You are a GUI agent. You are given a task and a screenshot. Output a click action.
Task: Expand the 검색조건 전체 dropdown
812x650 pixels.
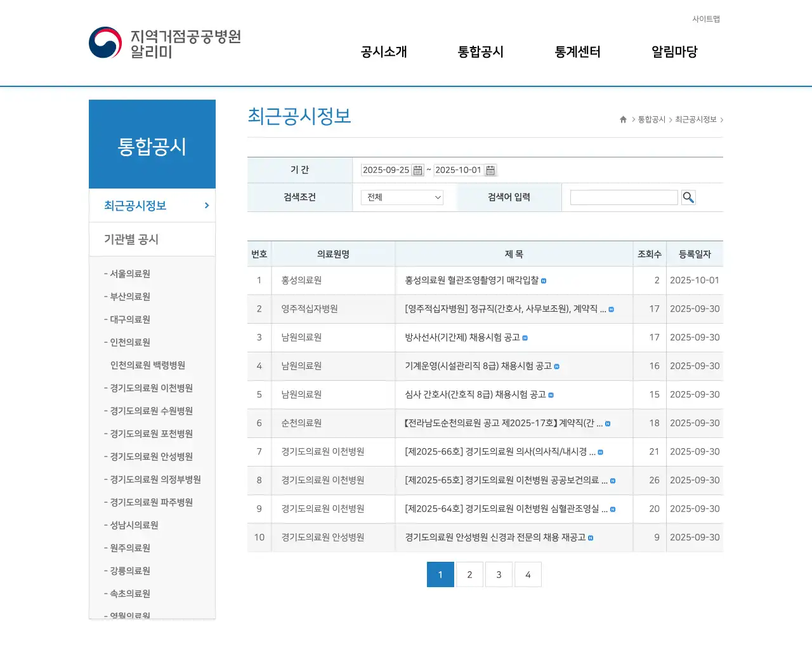[x=402, y=197]
